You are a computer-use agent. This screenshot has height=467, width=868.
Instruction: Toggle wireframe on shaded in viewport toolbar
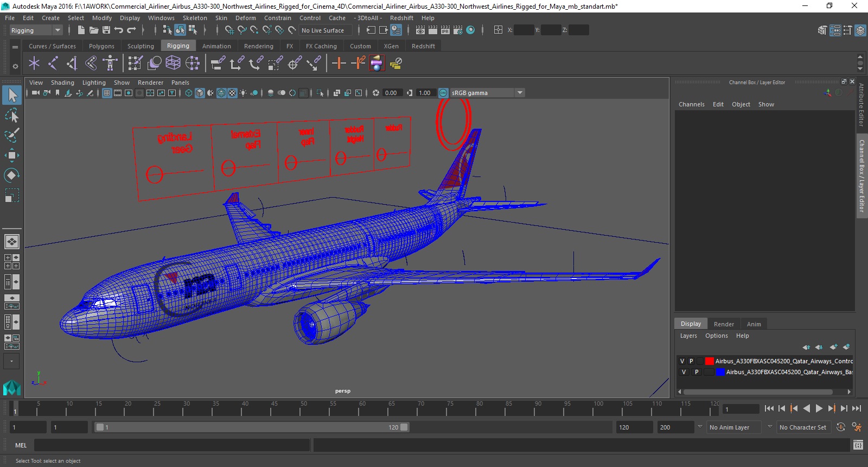(x=221, y=93)
